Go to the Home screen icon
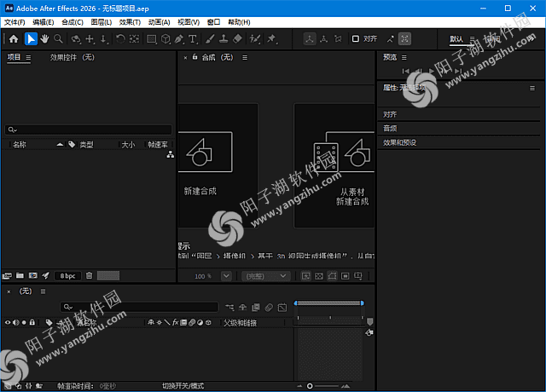546x392 pixels. pyautogui.click(x=14, y=38)
